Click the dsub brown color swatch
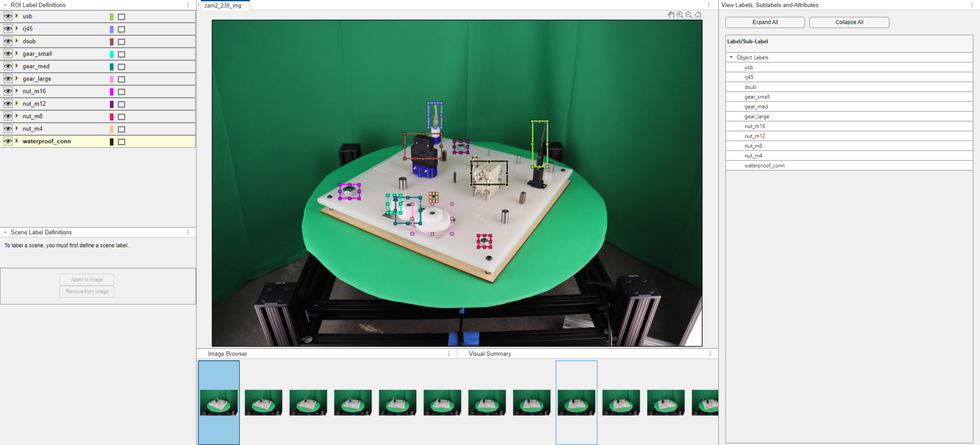This screenshot has width=980, height=445. pyautogui.click(x=112, y=41)
